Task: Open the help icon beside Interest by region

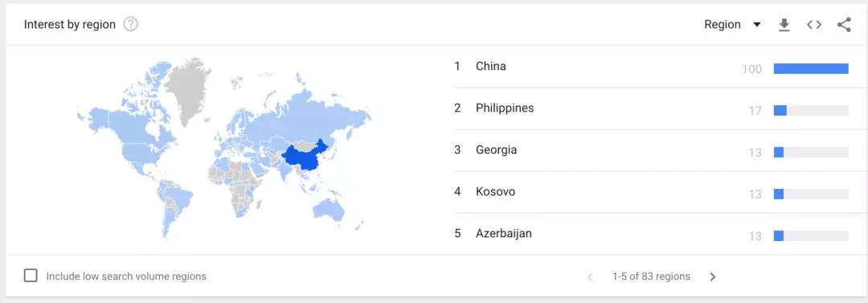Action: point(131,24)
